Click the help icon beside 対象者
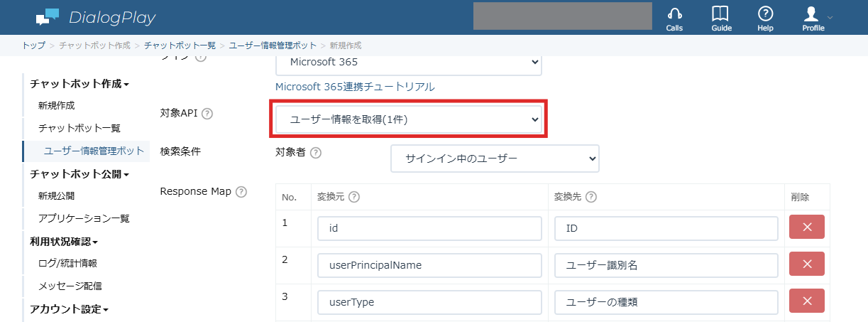This screenshot has width=868, height=322. (x=316, y=153)
